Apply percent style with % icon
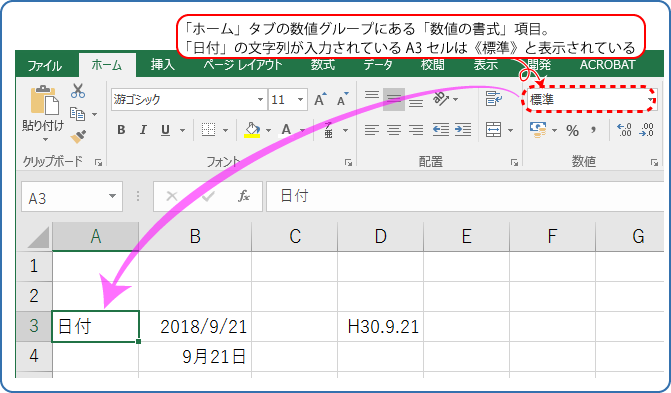Viewport: 671px width, 393px height. coord(573,130)
